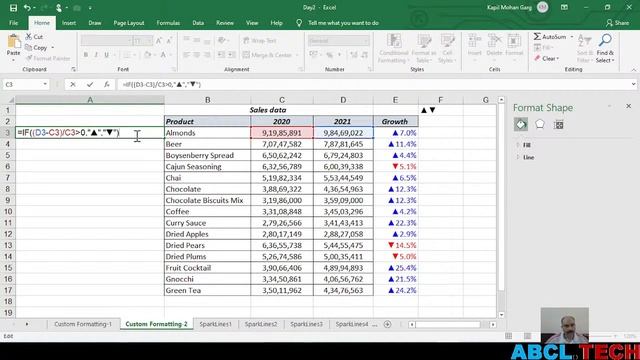The width and height of the screenshot is (640, 360).
Task: Collapse the ribbon with the chevron
Action: point(633,70)
